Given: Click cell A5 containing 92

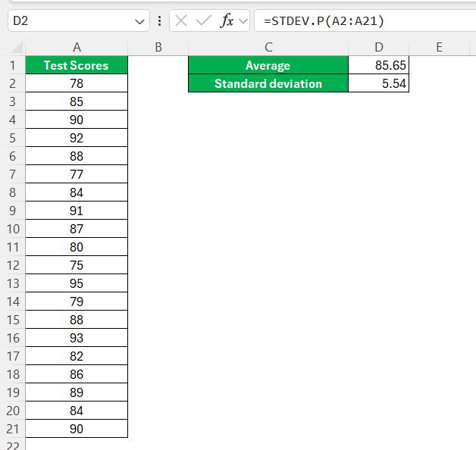Looking at the screenshot, I should click(x=77, y=138).
